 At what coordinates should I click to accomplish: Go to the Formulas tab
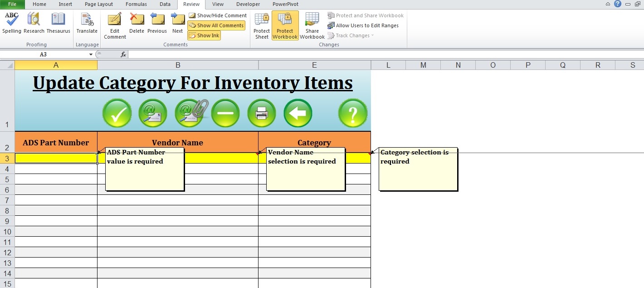(x=136, y=4)
